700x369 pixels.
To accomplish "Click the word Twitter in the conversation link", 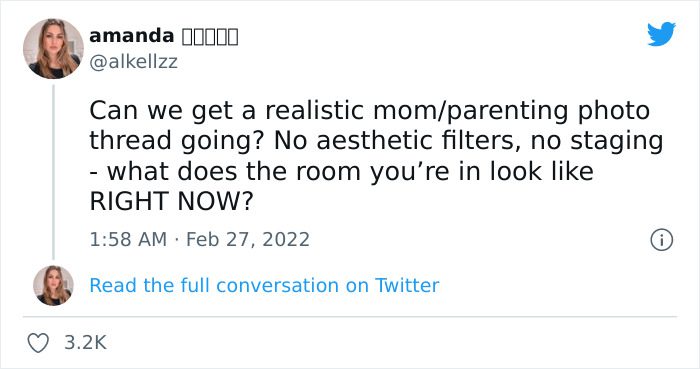I will (407, 286).
